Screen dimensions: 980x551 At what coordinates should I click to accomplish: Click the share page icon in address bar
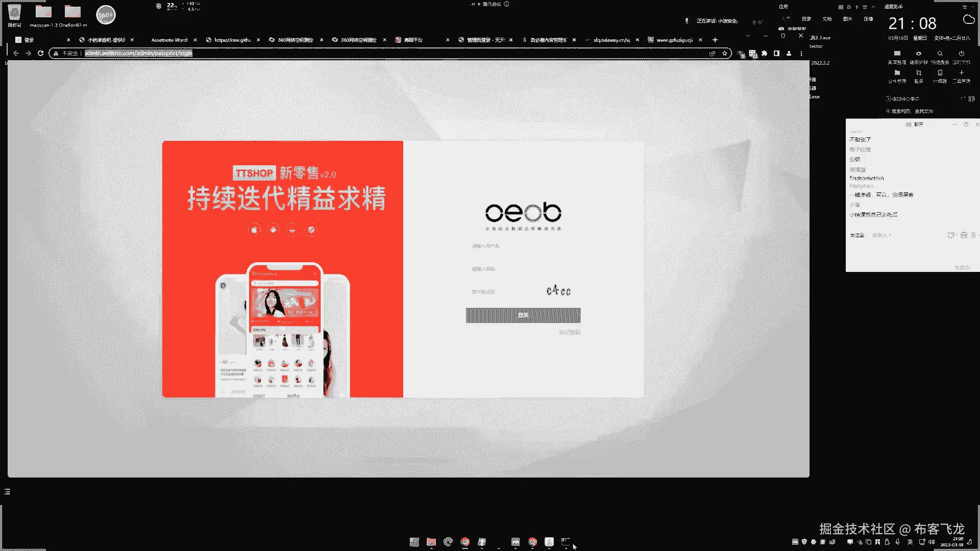(x=712, y=53)
